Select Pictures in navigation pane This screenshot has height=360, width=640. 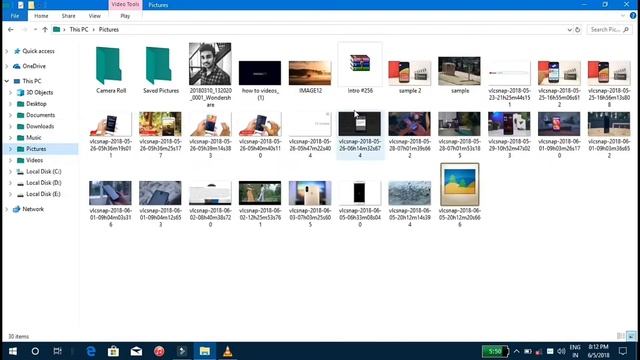pos(36,149)
